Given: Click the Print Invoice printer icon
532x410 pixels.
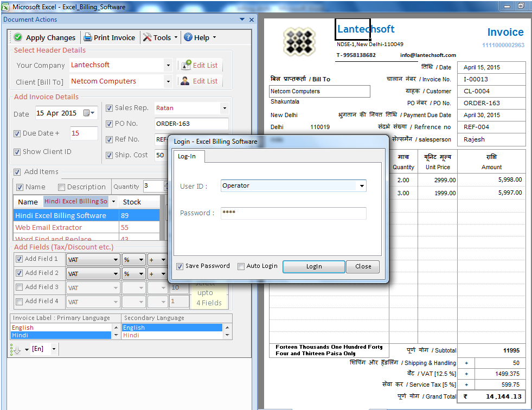Looking at the screenshot, I should 88,37.
